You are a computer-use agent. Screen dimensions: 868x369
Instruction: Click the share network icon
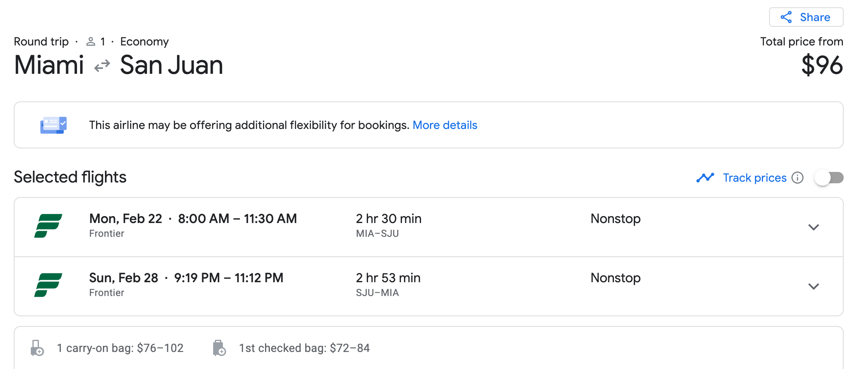point(786,17)
